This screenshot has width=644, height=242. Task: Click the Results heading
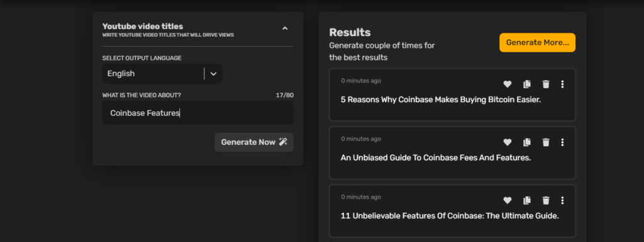coord(350,33)
